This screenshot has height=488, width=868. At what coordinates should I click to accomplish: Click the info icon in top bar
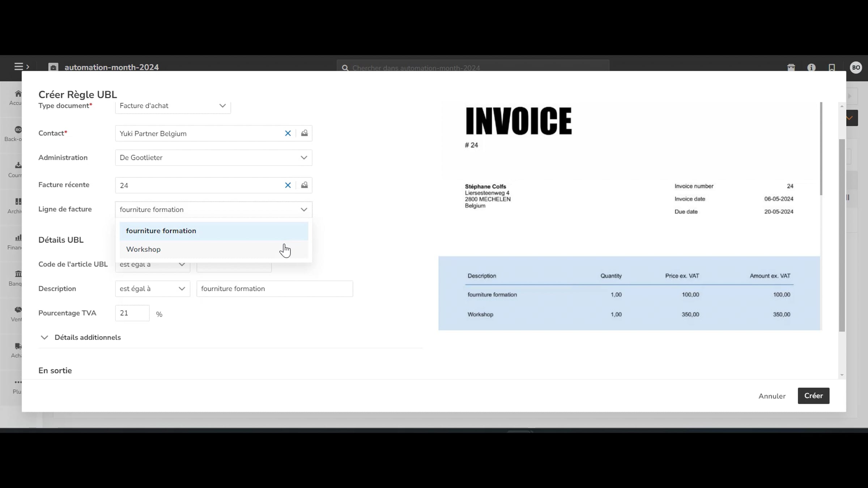(x=811, y=68)
